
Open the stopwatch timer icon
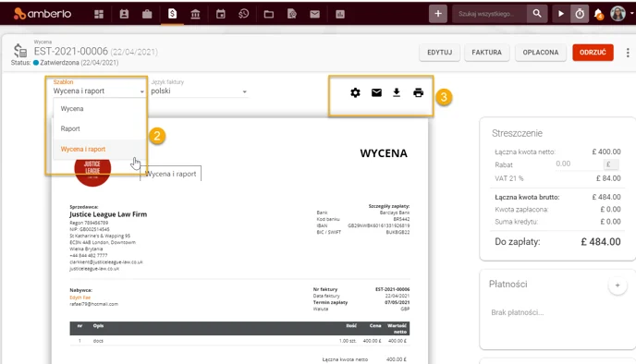(580, 14)
